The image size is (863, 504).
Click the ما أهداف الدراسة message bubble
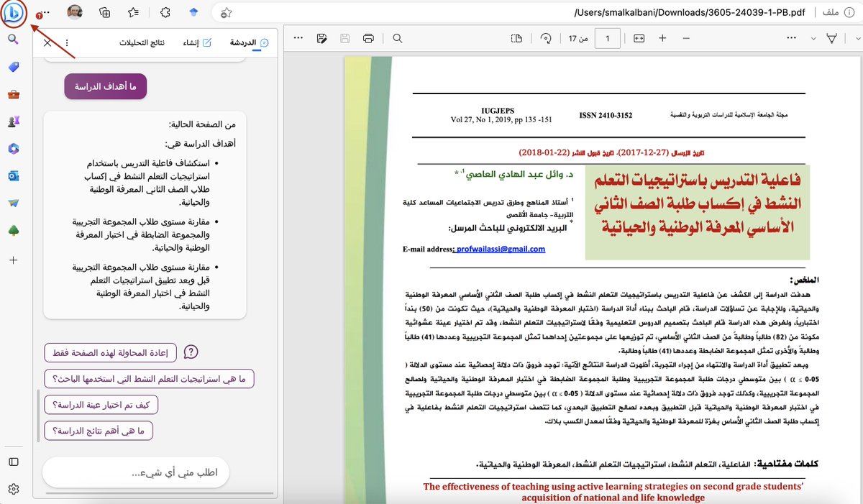[106, 86]
